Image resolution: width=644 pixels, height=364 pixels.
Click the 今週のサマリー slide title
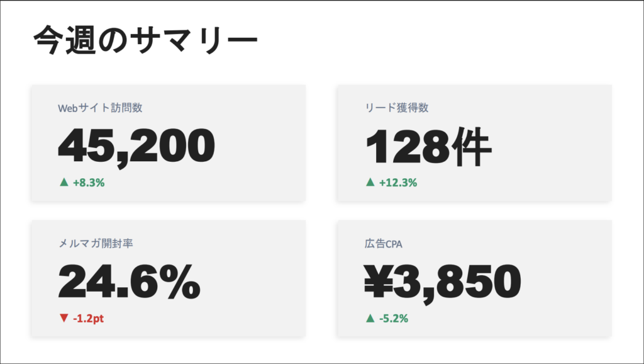[x=145, y=43]
